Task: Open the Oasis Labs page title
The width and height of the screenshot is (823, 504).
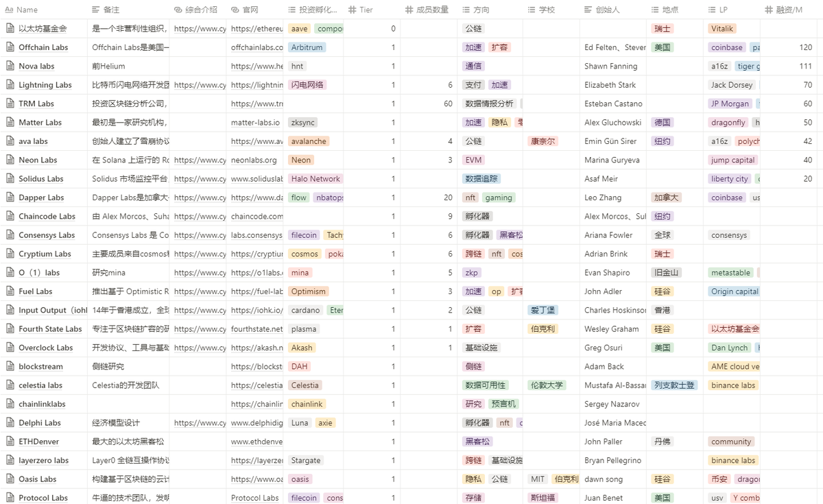Action: 38,479
